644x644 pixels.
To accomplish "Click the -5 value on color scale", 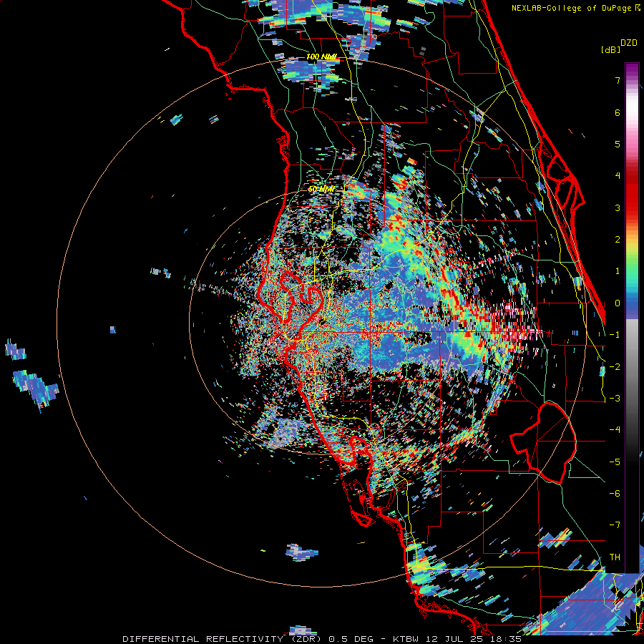I will point(615,462).
